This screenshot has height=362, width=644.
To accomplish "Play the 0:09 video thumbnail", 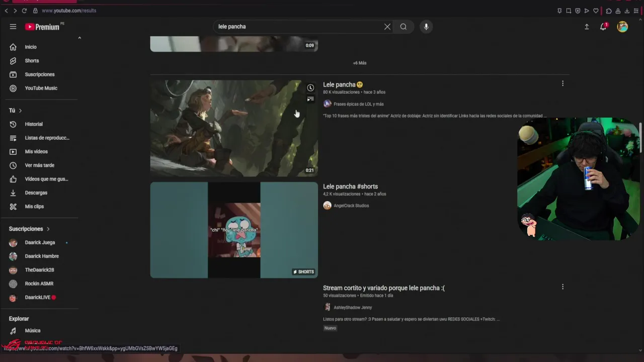I will tap(234, 44).
